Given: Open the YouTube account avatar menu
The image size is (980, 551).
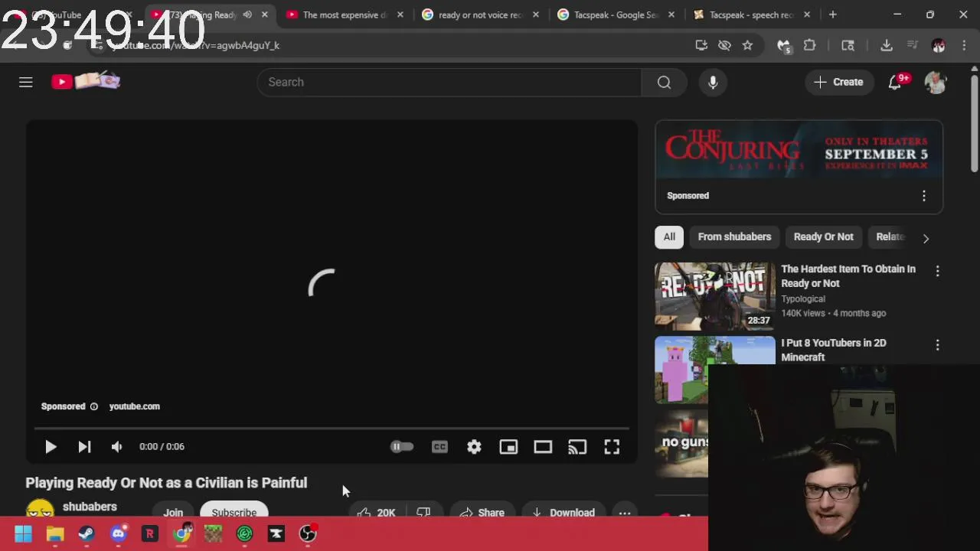Looking at the screenshot, I should 936,82.
